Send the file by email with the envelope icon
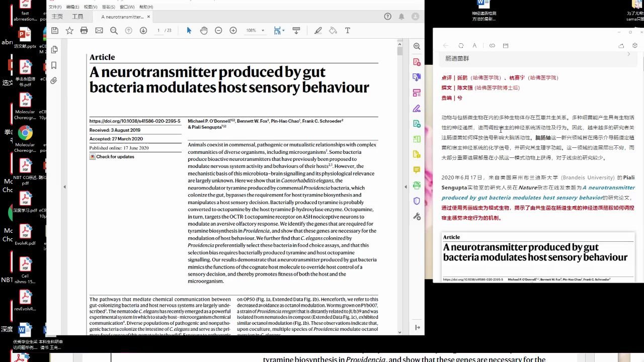 (x=99, y=31)
